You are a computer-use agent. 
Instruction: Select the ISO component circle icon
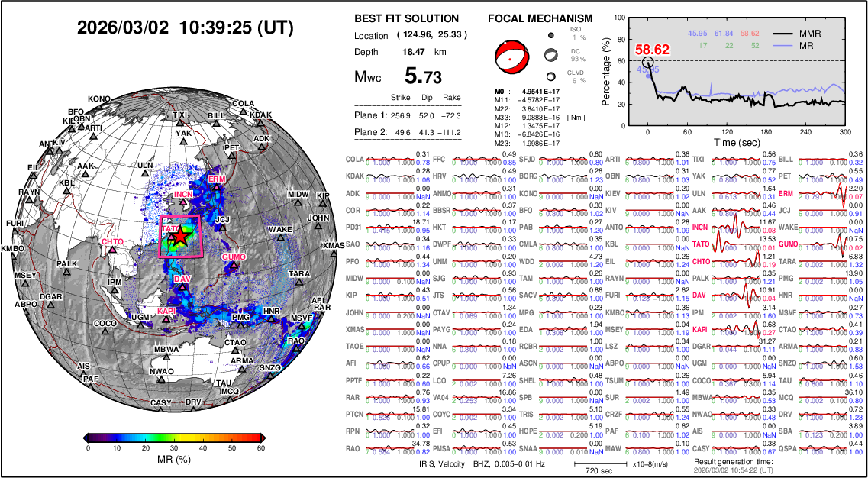[551, 35]
